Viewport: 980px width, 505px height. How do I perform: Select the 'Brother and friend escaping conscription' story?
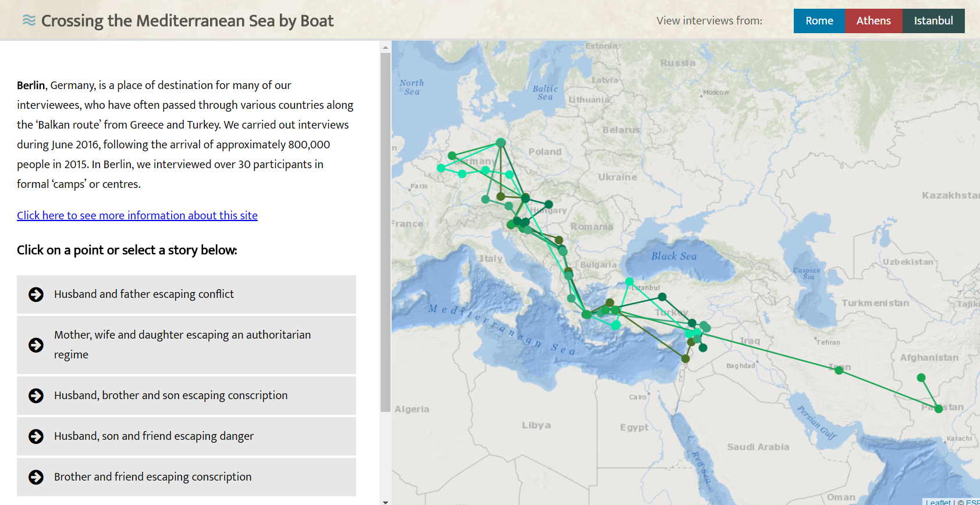[x=152, y=477]
